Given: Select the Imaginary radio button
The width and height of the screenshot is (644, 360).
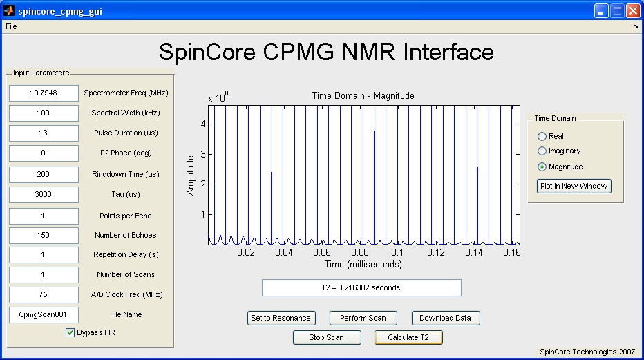Looking at the screenshot, I should coord(542,151).
